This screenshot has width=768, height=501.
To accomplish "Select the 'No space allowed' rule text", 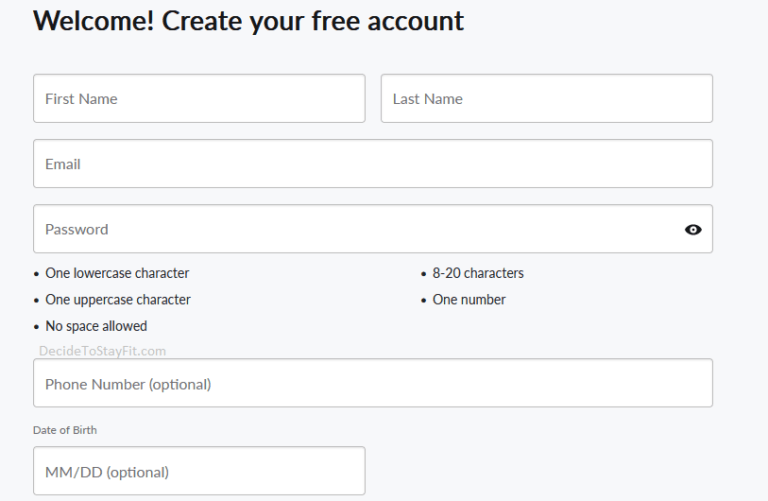I will pos(96,326).
